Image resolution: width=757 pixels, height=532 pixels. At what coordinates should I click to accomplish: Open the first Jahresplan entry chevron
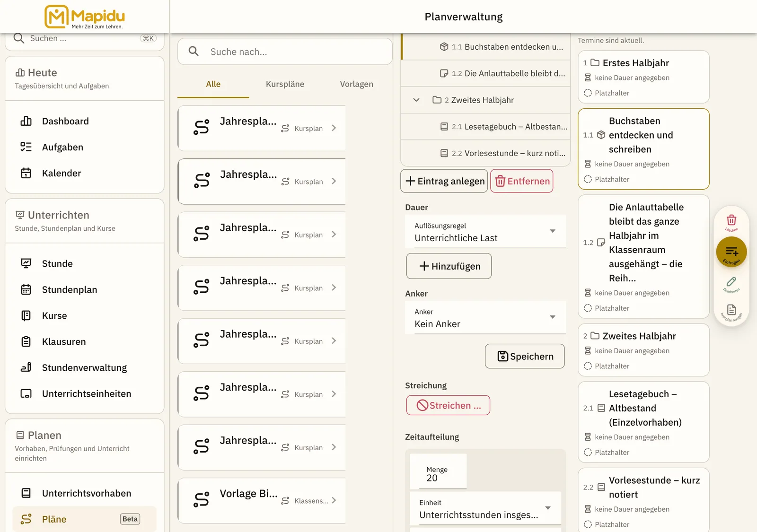[x=334, y=128]
